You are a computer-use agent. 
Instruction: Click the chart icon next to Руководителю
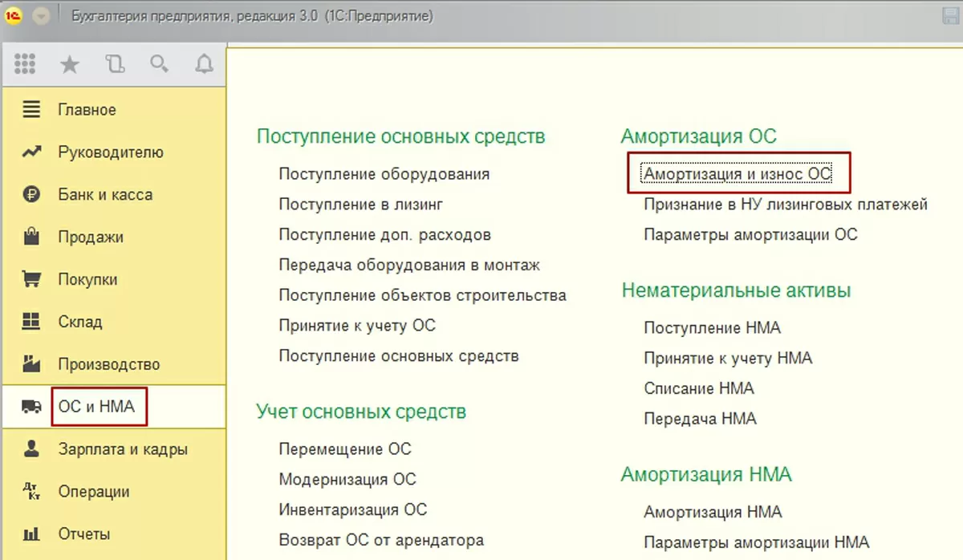click(30, 152)
